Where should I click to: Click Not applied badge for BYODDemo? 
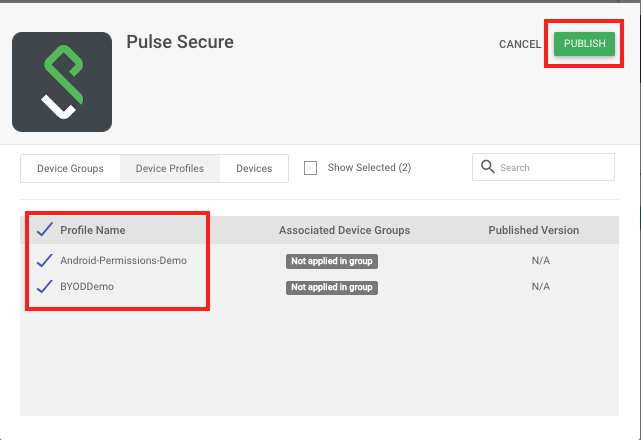[x=332, y=287]
